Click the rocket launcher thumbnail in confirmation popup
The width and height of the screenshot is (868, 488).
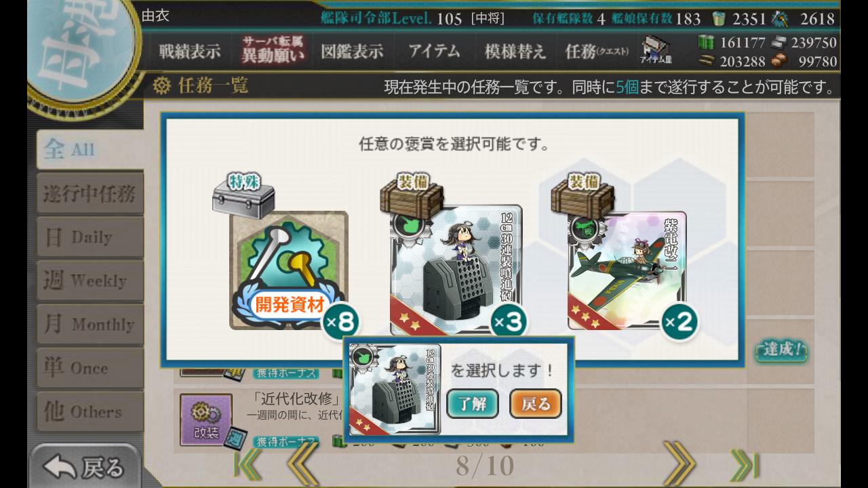click(x=394, y=389)
